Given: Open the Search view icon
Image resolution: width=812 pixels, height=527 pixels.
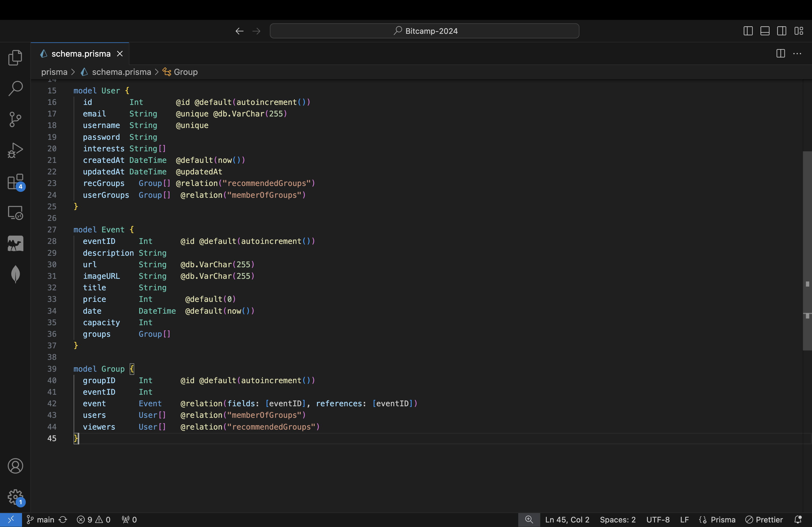Looking at the screenshot, I should coord(15,88).
